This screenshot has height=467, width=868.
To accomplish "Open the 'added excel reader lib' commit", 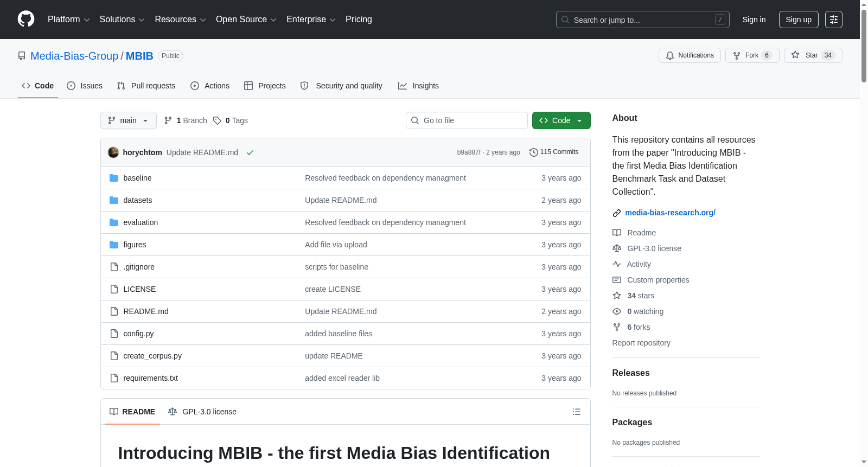I will [342, 378].
